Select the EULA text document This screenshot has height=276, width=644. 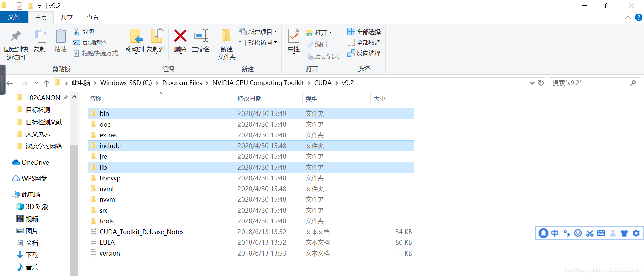tap(251, 242)
